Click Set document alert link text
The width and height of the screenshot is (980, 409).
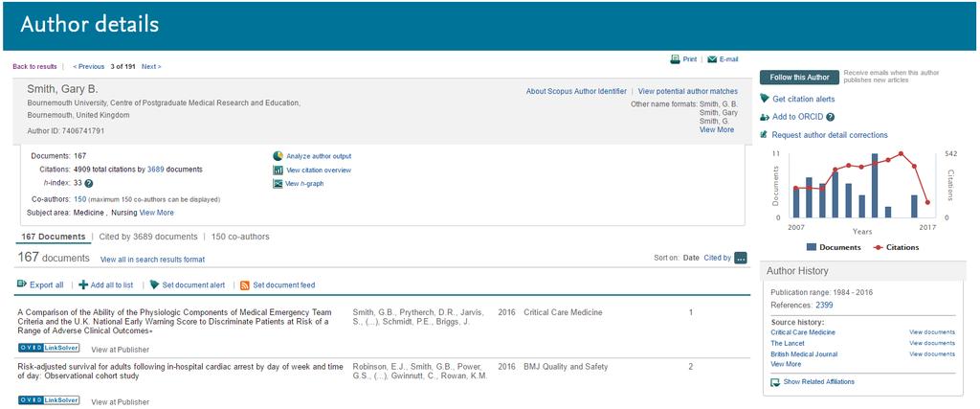click(193, 285)
